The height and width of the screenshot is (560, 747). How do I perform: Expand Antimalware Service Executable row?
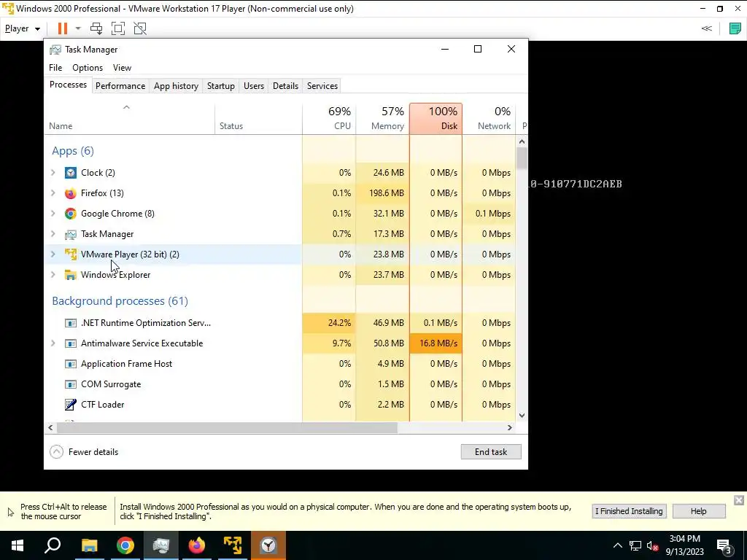click(53, 343)
